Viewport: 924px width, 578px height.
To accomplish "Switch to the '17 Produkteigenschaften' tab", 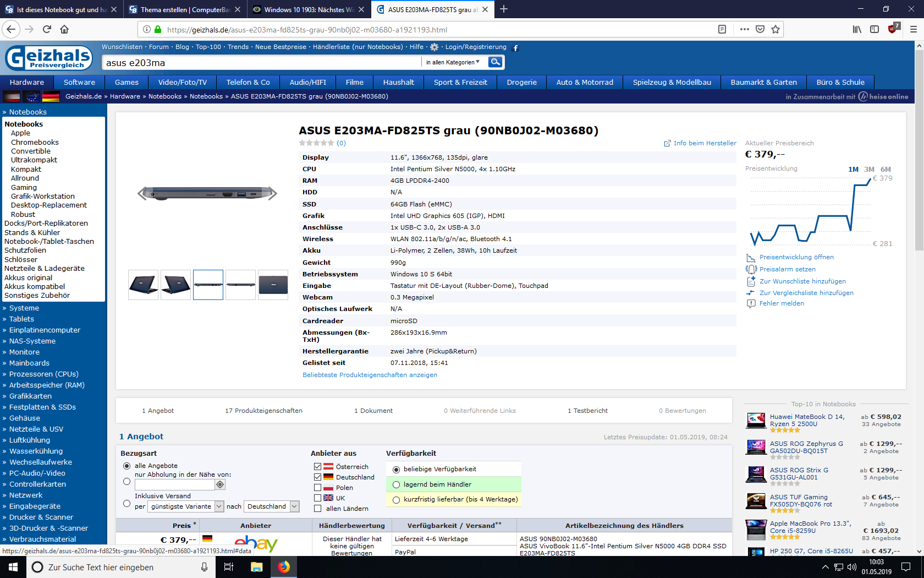I will pyautogui.click(x=263, y=411).
